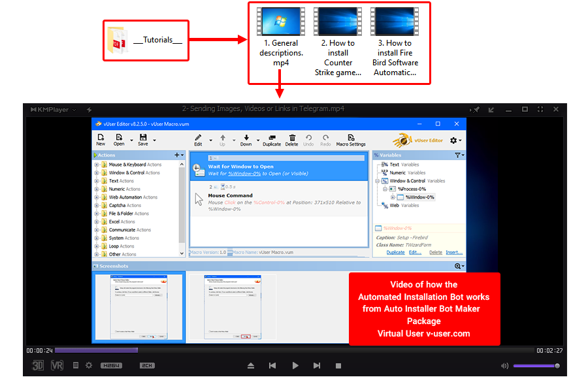The height and width of the screenshot is (392, 588).
Task: Click the lightning bolt icon in KMPlayer
Action: pyautogui.click(x=90, y=110)
